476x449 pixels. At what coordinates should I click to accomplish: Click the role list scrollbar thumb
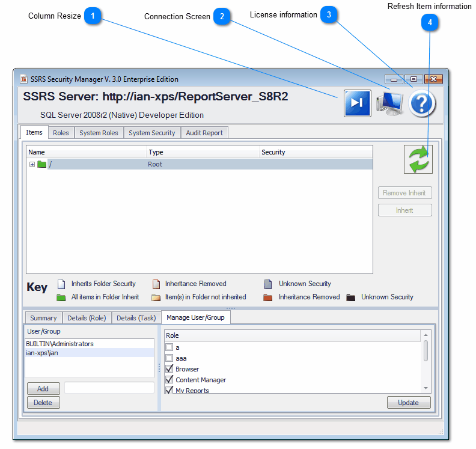[x=426, y=350]
